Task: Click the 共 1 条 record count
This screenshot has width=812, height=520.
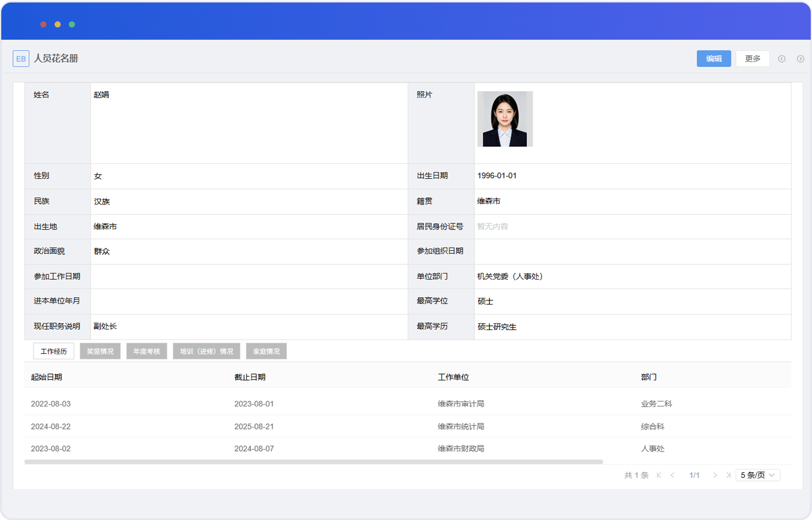Action: (636, 475)
